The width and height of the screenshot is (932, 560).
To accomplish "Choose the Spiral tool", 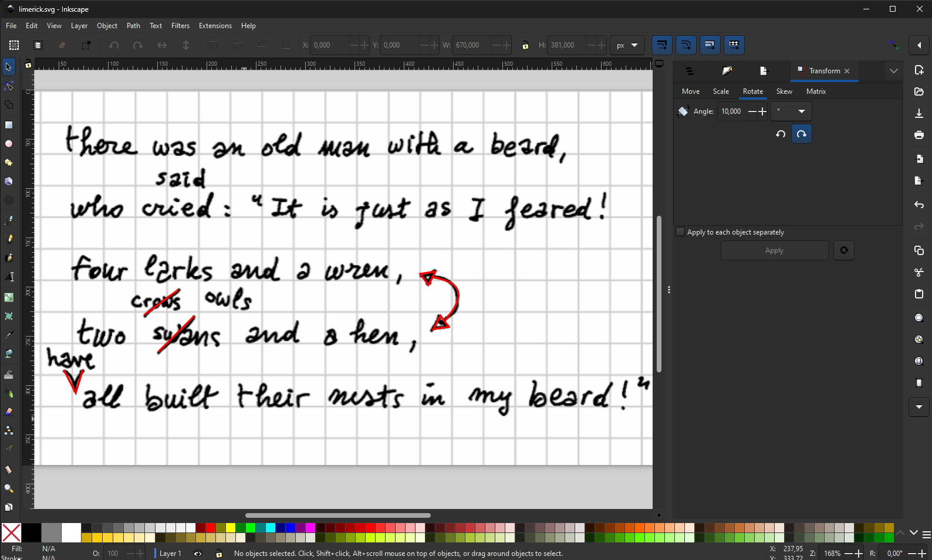I will (x=9, y=201).
